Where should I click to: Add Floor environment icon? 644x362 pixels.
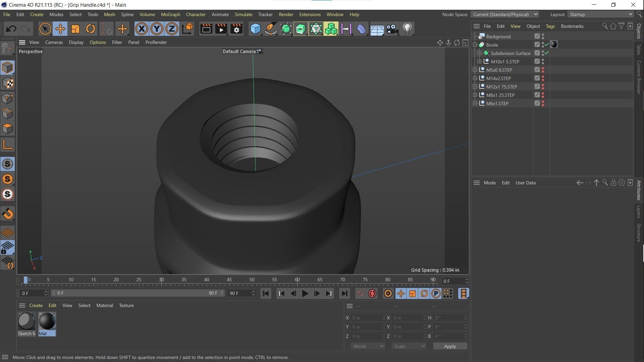(x=377, y=29)
